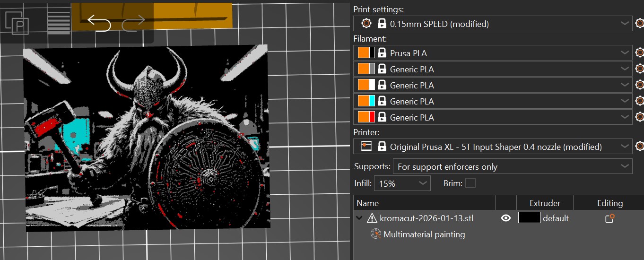Click the black color swatch of Prusa PLA
644x260 pixels.
click(372, 53)
